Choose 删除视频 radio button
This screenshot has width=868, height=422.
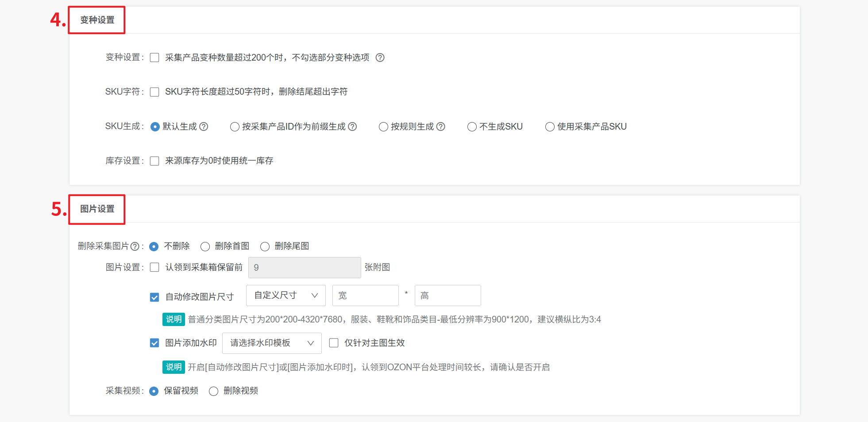(213, 391)
